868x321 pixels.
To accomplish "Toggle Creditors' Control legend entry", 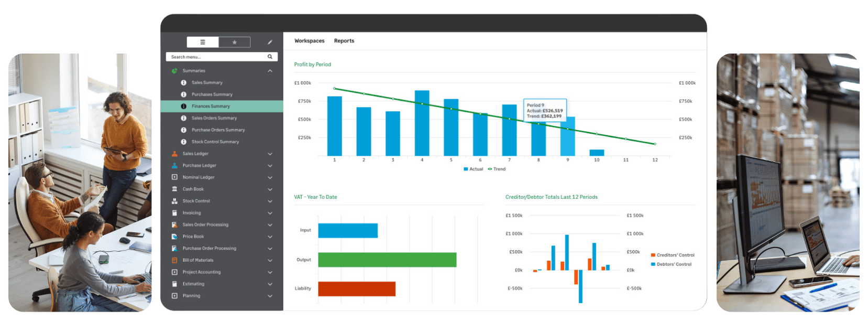I will 673,255.
